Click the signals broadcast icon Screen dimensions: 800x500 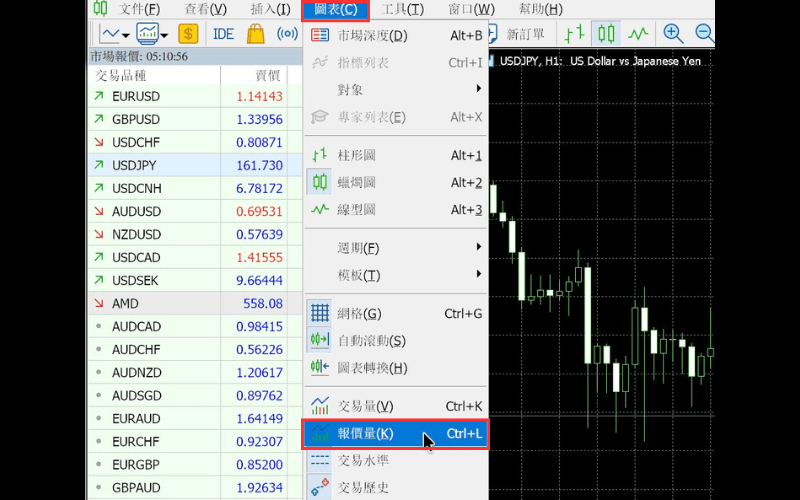coord(287,34)
